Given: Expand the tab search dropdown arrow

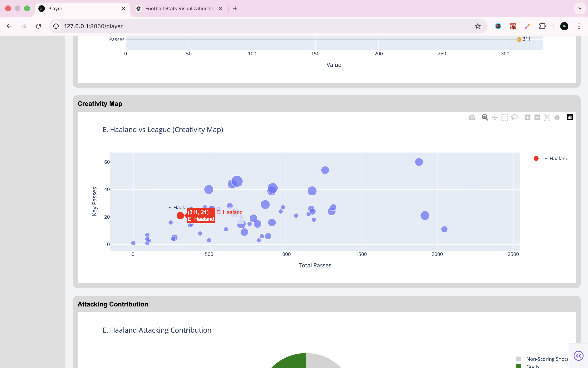Looking at the screenshot, I should [x=580, y=9].
